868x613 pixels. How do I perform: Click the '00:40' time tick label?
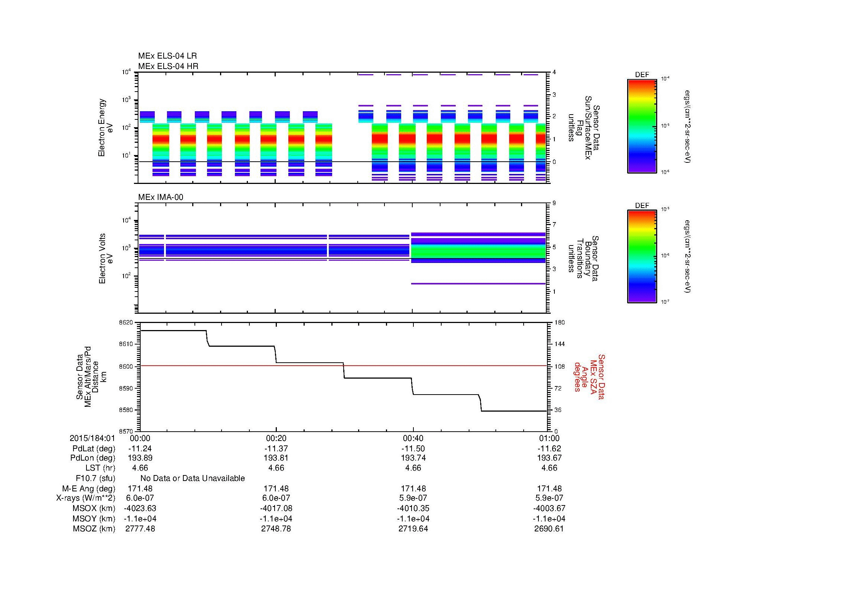tap(413, 438)
